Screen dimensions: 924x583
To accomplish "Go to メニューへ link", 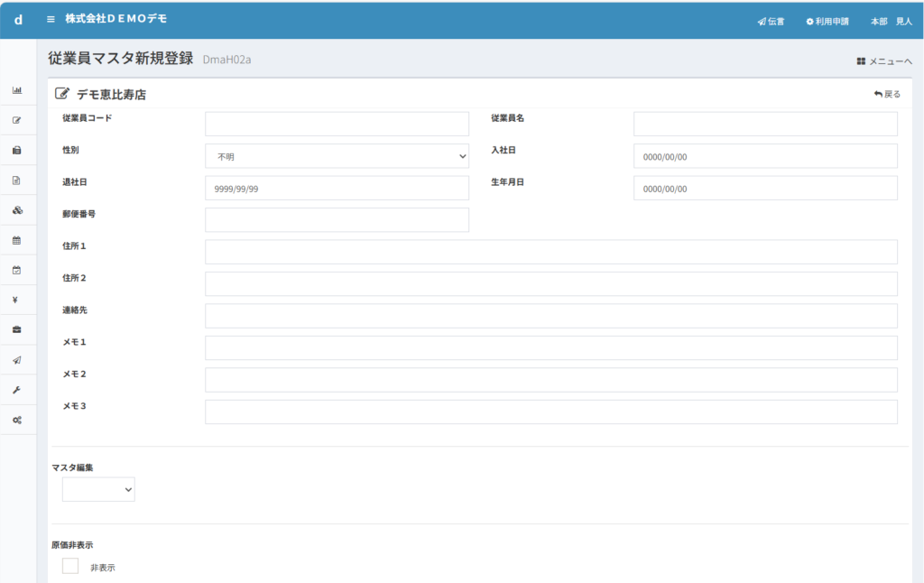I will pos(884,61).
